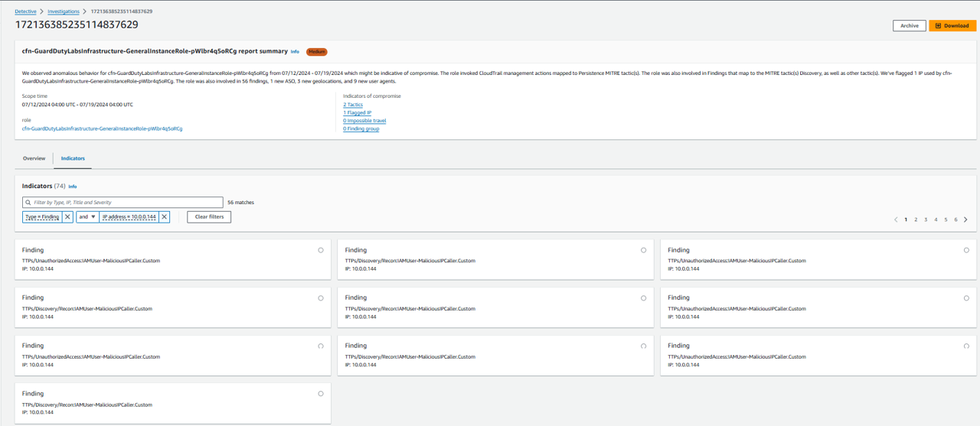Go to page 6 of indicators

pyautogui.click(x=955, y=220)
